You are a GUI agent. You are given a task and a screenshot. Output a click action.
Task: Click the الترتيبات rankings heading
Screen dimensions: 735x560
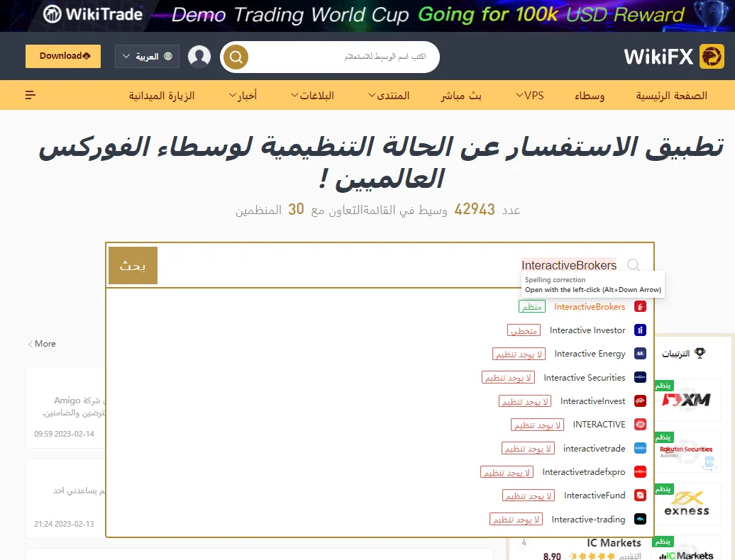pyautogui.click(x=675, y=354)
